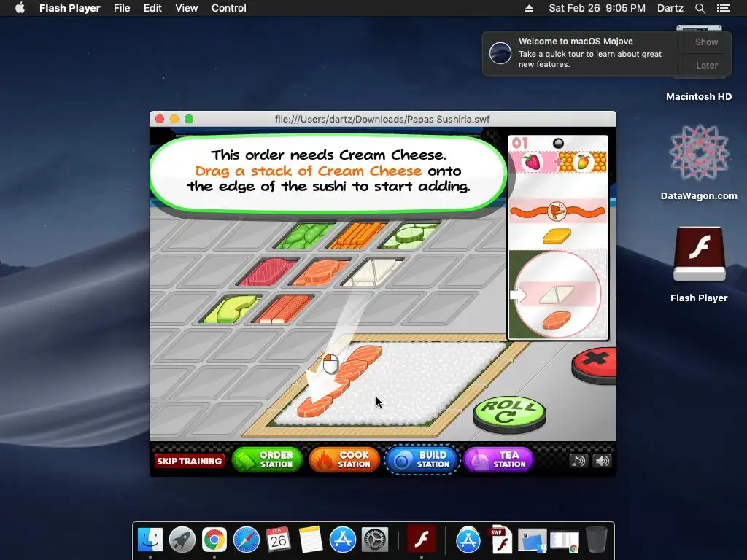Viewport: 747px width, 560px height.
Task: Open Finder from the dock
Action: click(150, 540)
